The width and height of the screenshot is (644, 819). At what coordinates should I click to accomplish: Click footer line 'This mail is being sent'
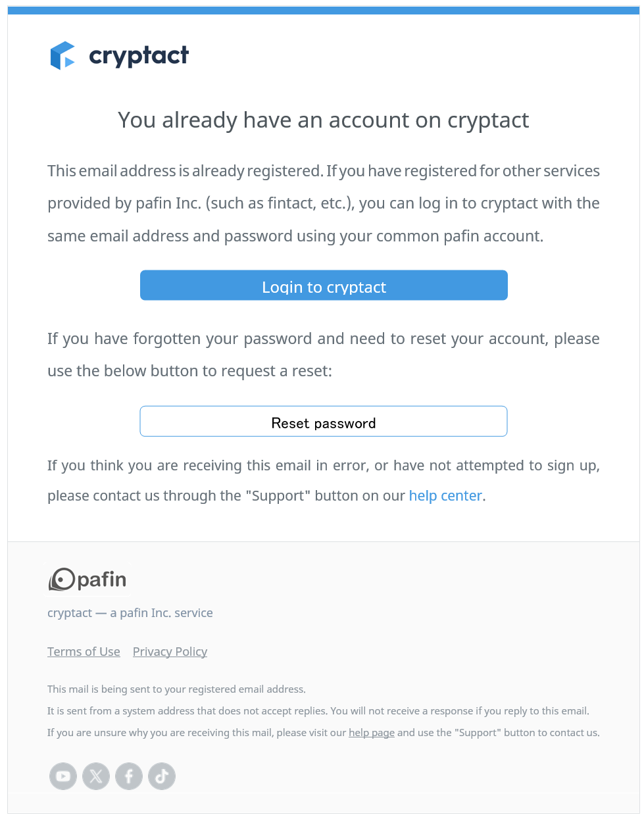[176, 689]
